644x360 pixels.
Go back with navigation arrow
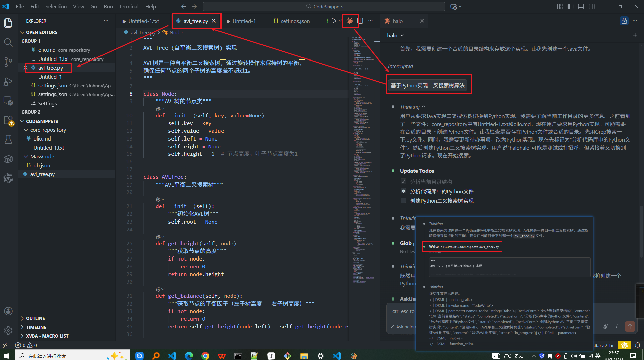[x=184, y=6]
